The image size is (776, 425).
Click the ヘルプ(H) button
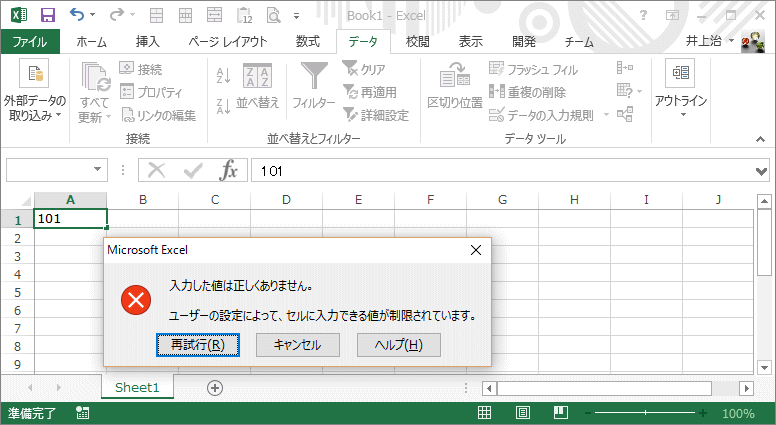tap(398, 345)
